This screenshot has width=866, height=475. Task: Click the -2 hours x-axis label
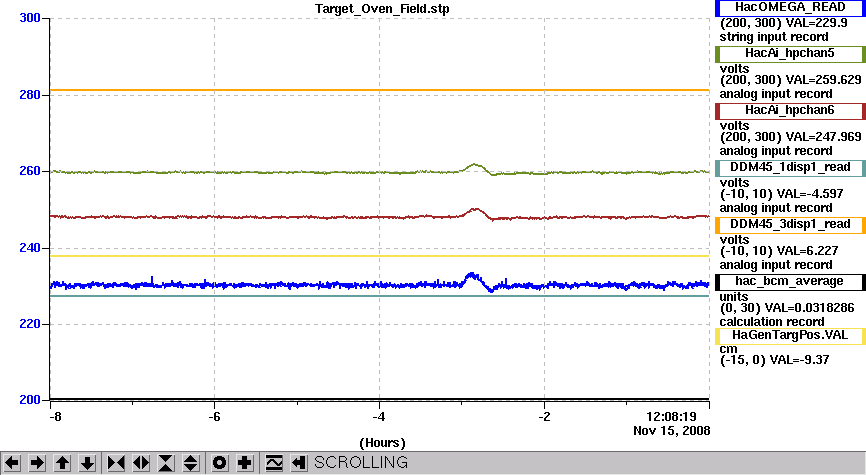tap(544, 416)
